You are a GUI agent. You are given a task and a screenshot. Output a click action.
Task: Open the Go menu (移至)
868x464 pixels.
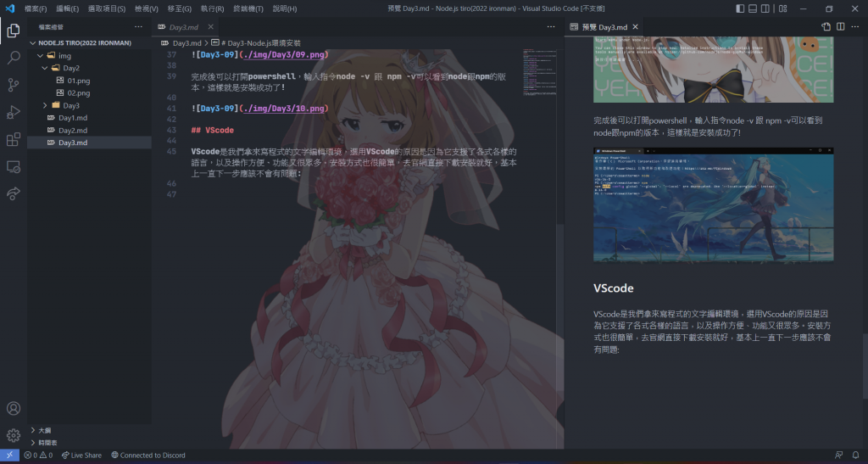click(180, 8)
